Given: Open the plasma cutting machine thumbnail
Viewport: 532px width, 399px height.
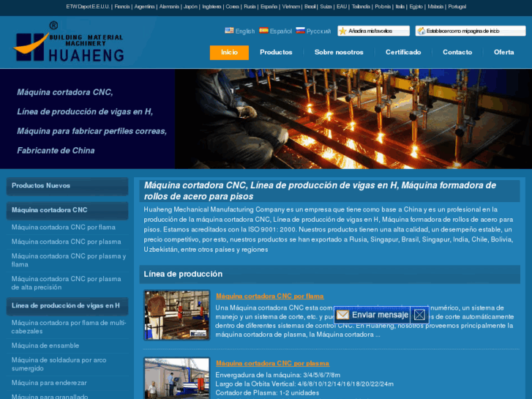Looking at the screenshot, I should [177, 378].
